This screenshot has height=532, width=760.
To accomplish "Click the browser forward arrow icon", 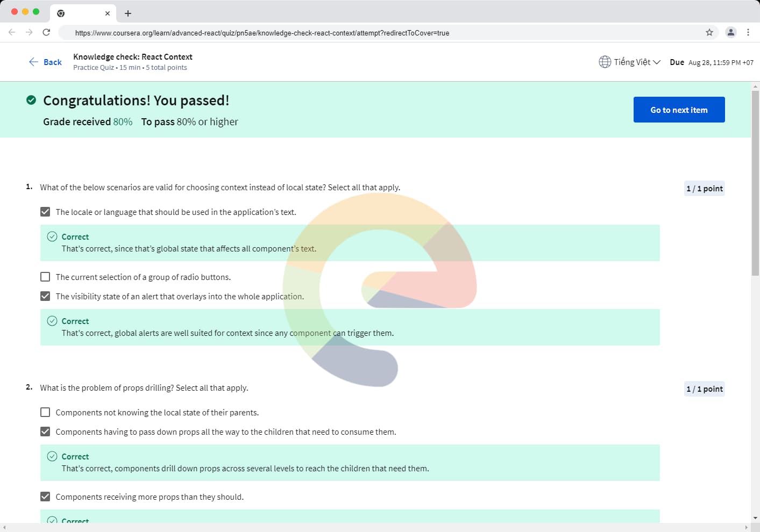I will (29, 32).
